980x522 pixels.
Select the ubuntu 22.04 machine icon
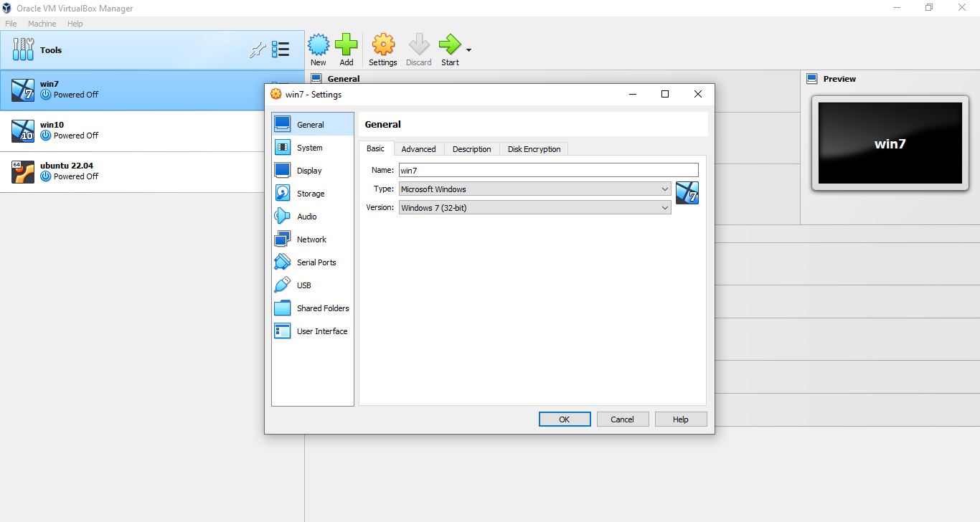coord(23,171)
